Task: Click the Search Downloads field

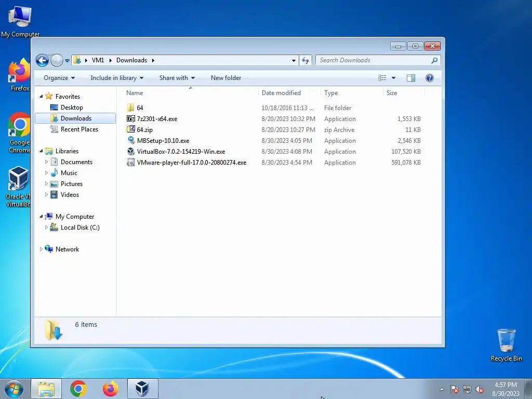Action: pos(378,60)
